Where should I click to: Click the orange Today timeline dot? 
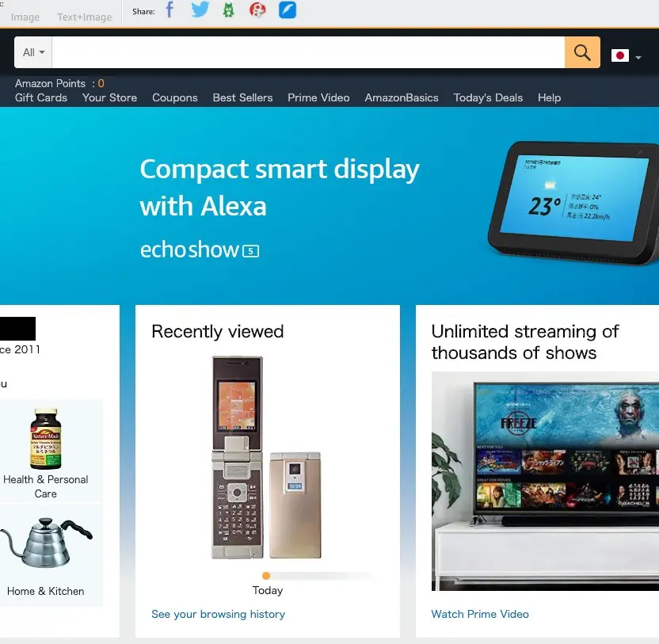pos(266,576)
